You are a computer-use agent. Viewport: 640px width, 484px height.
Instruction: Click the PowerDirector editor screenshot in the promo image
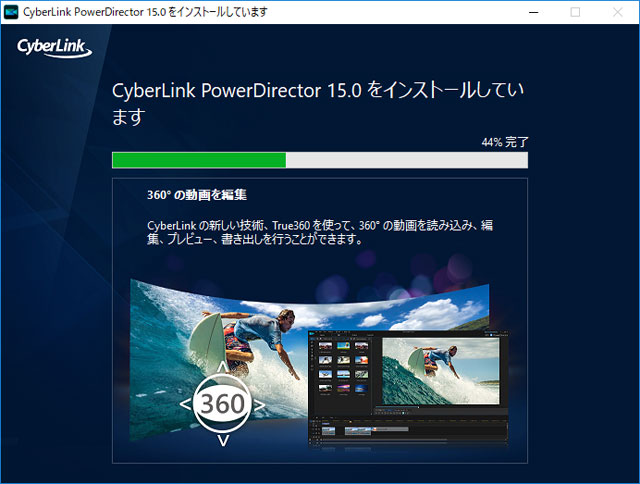[x=408, y=387]
